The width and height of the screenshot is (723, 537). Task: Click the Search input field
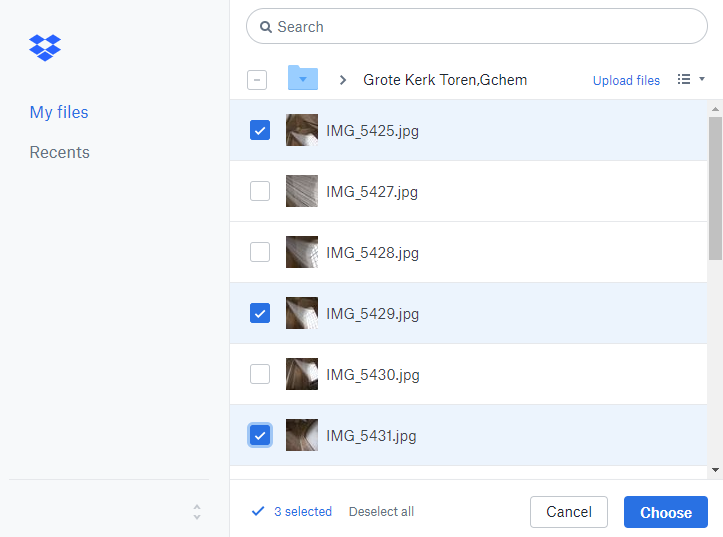point(477,26)
